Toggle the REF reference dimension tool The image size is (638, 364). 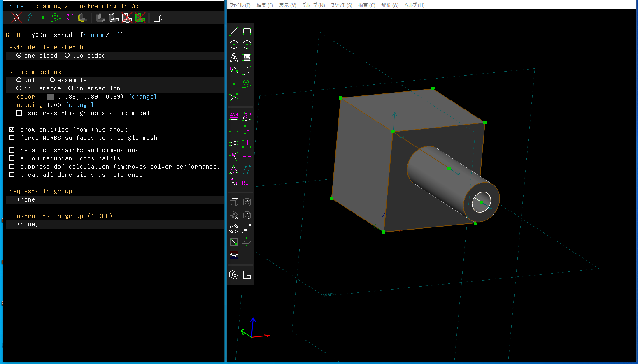tap(247, 183)
